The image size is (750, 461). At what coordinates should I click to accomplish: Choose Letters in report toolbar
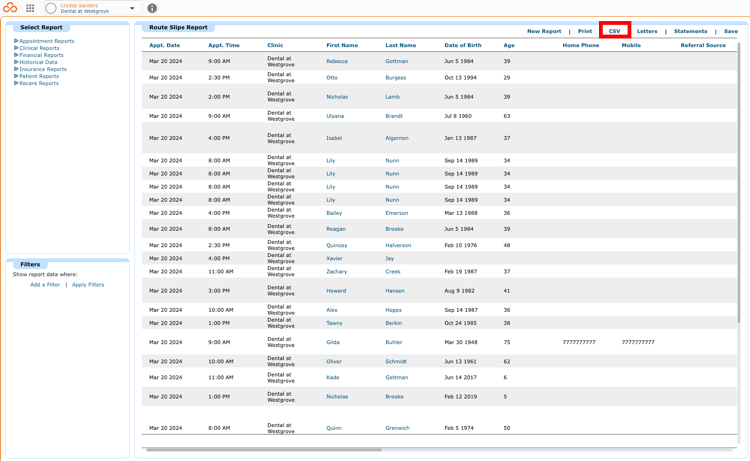(x=647, y=31)
